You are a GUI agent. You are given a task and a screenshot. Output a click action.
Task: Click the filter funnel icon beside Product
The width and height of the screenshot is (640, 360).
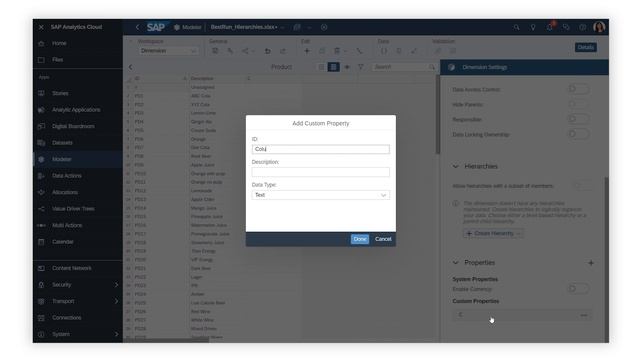[360, 67]
